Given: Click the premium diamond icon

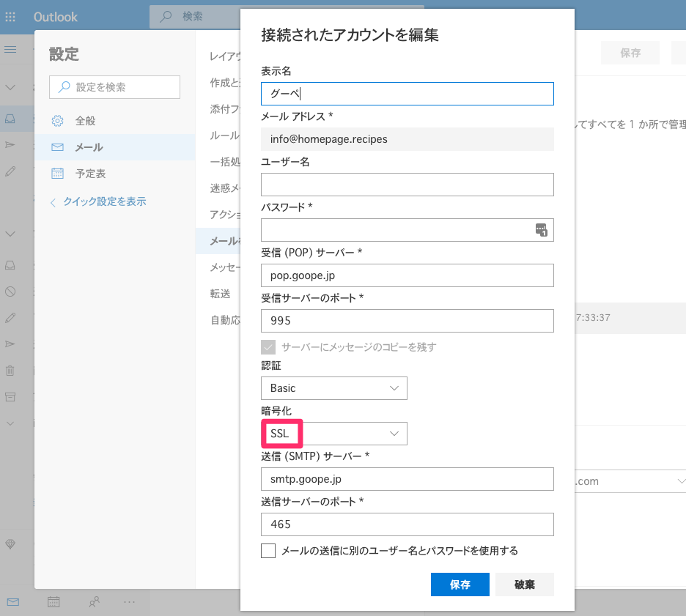Looking at the screenshot, I should coord(10,544).
